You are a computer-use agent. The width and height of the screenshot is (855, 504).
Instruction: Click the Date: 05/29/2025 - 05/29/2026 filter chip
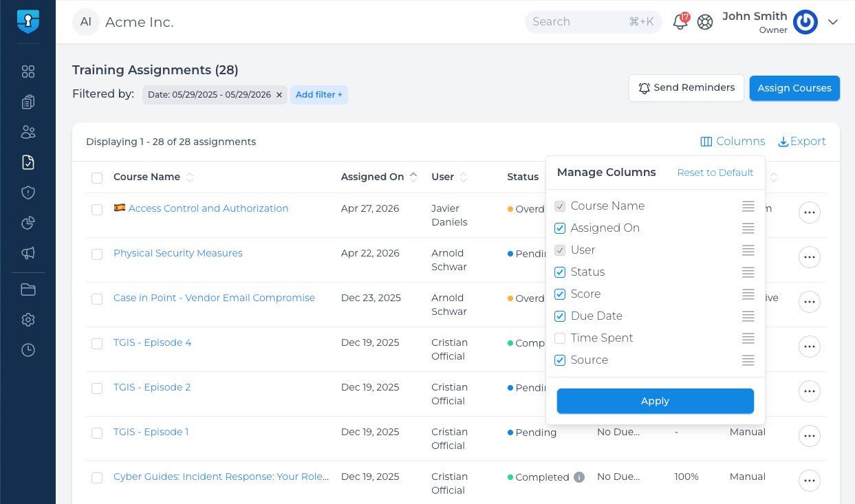(215, 95)
